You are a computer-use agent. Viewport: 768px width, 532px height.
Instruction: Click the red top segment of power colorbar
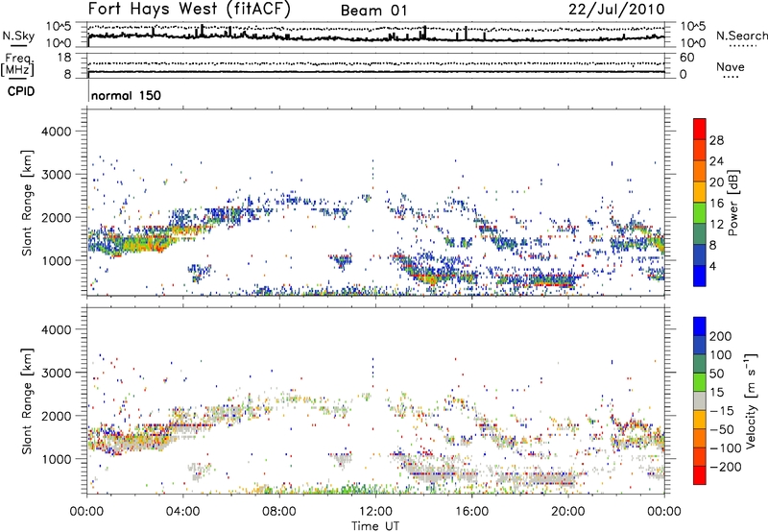(x=700, y=129)
